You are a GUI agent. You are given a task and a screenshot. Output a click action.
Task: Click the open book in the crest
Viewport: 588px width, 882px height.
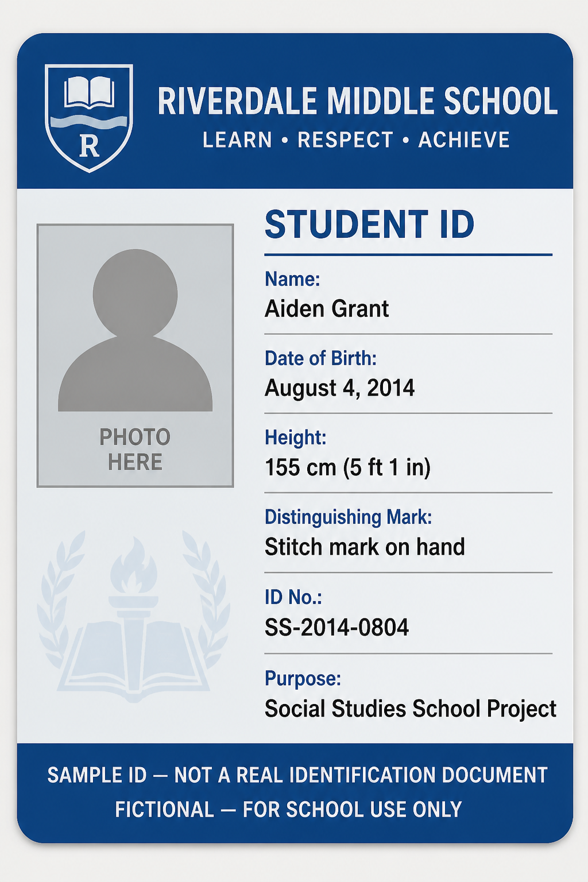coord(89,92)
